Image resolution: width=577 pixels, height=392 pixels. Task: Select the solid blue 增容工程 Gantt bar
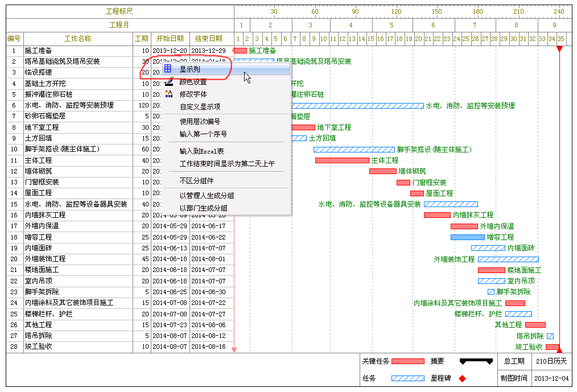pyautogui.click(x=468, y=237)
